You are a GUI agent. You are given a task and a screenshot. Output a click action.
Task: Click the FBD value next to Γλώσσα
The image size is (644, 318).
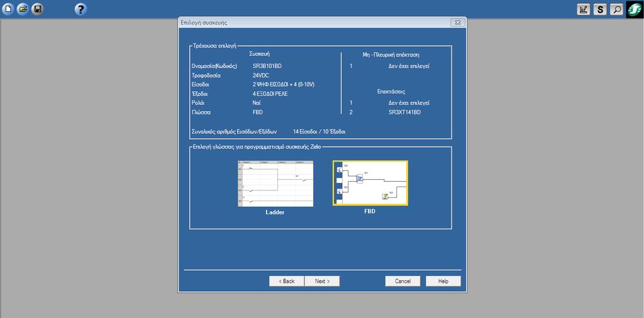[257, 112]
